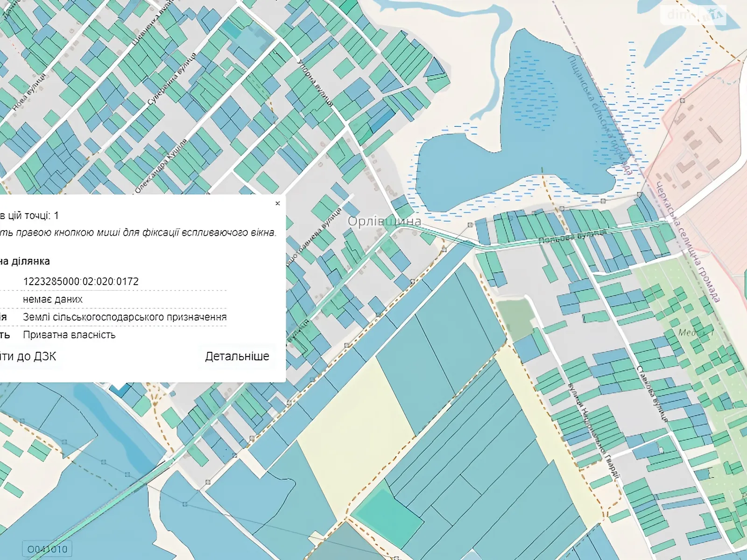
Task: Click the Олександра Кушніра street label
Action: tap(161, 166)
